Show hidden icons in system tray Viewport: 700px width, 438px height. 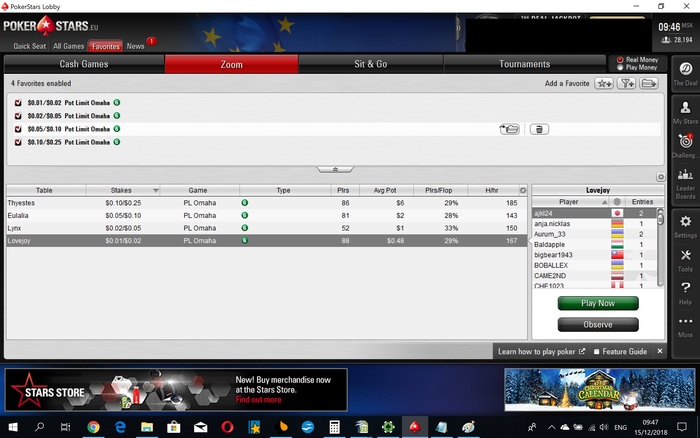tap(551, 427)
